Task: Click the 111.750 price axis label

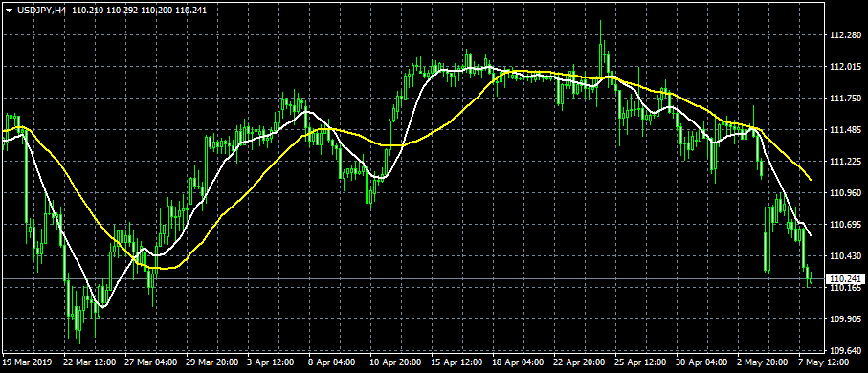Action: click(x=844, y=99)
